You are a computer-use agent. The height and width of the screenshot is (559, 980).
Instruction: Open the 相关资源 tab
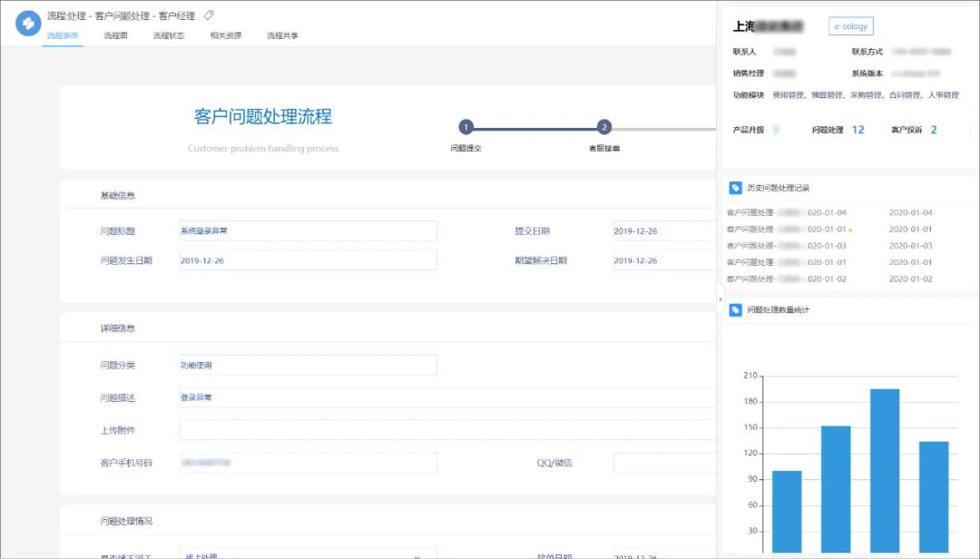click(x=226, y=35)
